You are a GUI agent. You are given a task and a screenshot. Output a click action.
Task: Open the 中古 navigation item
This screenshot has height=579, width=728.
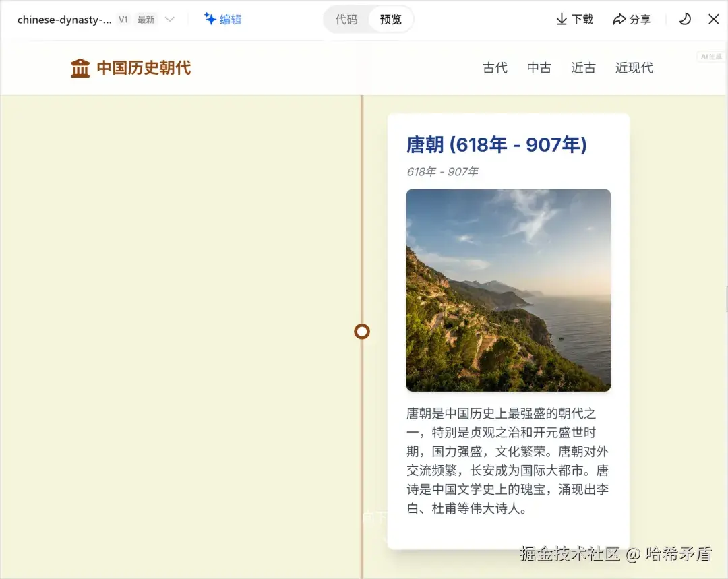[539, 68]
